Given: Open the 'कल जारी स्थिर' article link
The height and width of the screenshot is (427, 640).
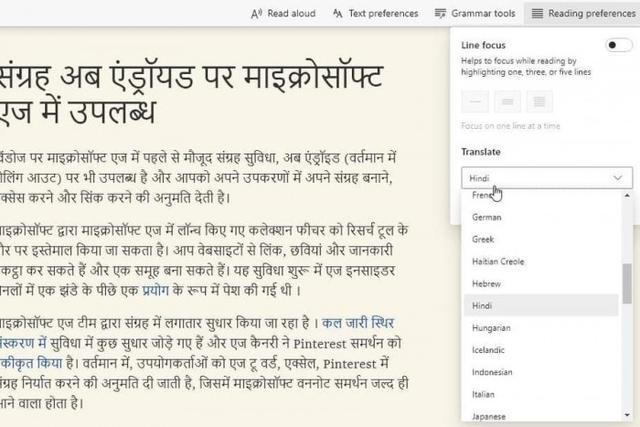Looking at the screenshot, I should (x=358, y=323).
